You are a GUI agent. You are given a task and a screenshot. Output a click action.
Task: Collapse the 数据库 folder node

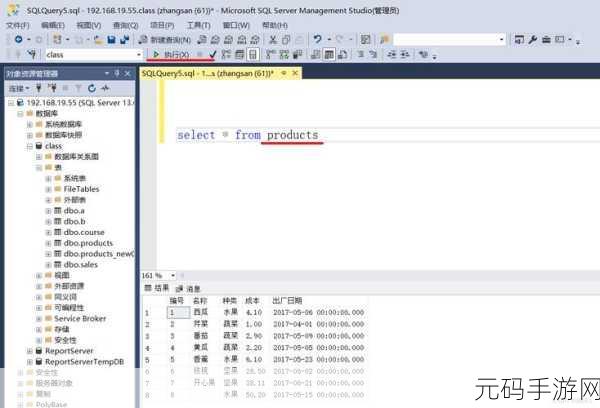click(x=20, y=114)
